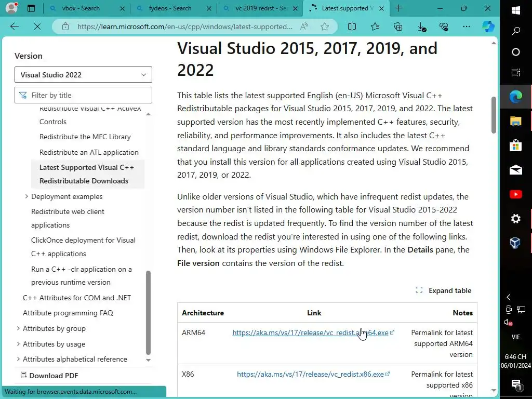Open File Explorer from the taskbar
532x399 pixels.
point(516,121)
